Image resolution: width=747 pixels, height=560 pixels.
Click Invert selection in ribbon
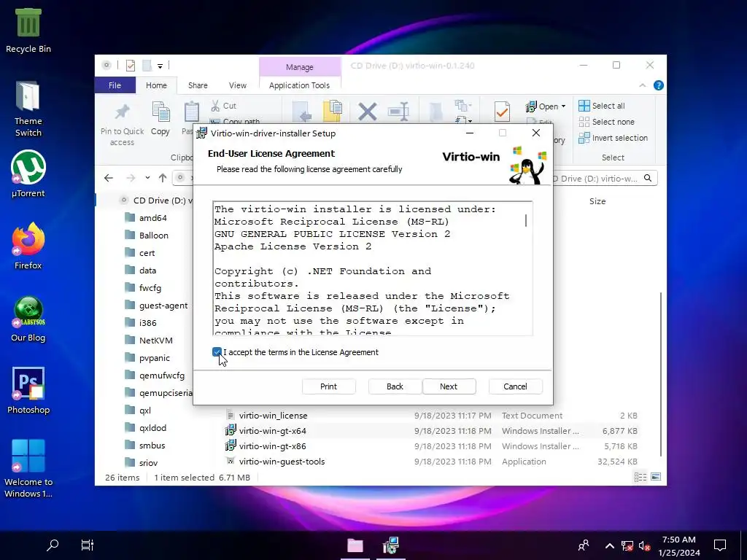[x=613, y=138]
